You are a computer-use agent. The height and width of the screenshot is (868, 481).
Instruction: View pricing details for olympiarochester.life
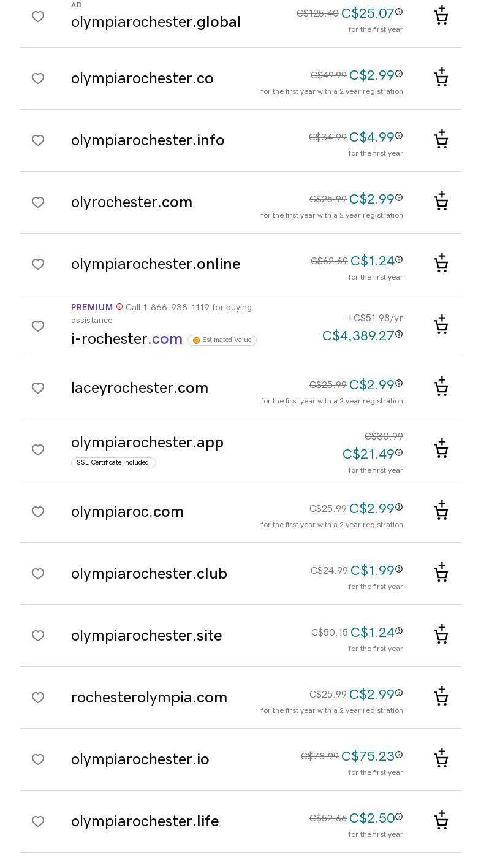tap(399, 817)
